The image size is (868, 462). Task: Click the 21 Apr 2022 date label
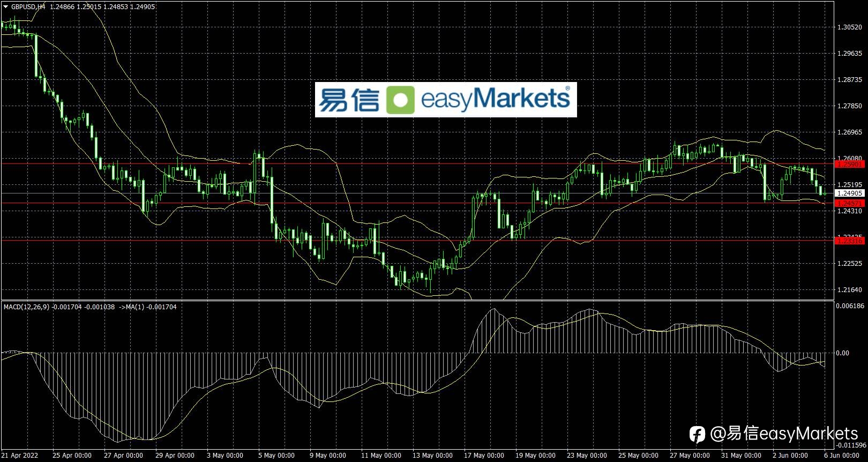pos(20,456)
